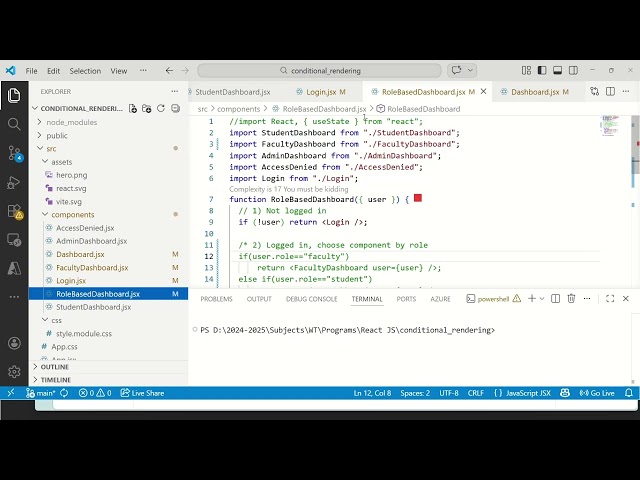Switch to the PROBLEMS panel tab

pos(216,299)
